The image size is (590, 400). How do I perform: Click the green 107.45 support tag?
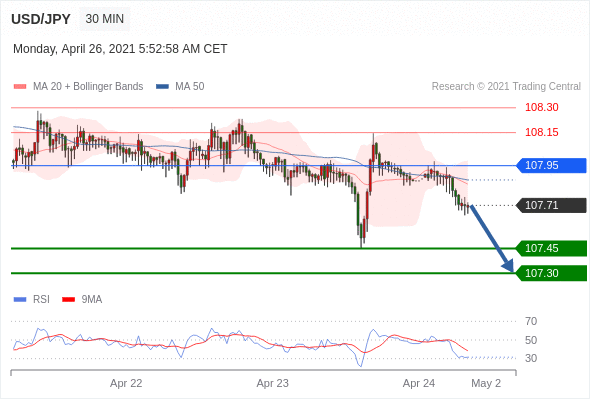point(551,248)
